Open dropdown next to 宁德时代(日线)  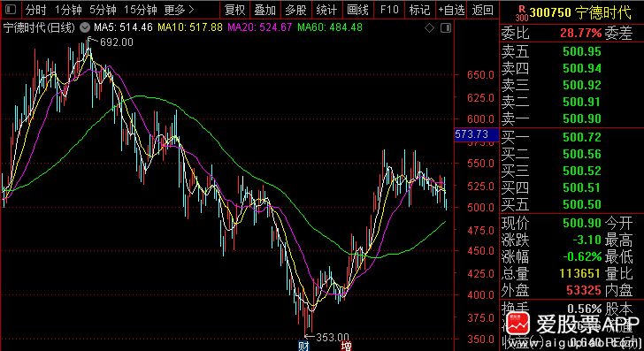[85, 28]
